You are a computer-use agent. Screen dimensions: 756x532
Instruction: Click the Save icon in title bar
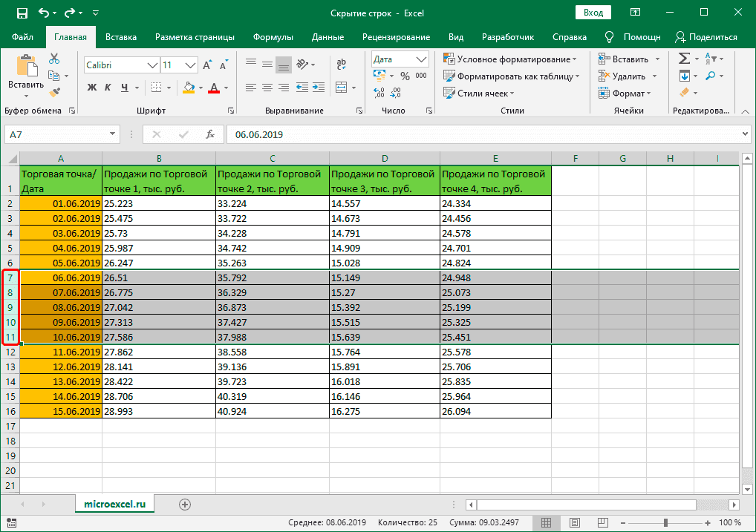click(x=22, y=13)
